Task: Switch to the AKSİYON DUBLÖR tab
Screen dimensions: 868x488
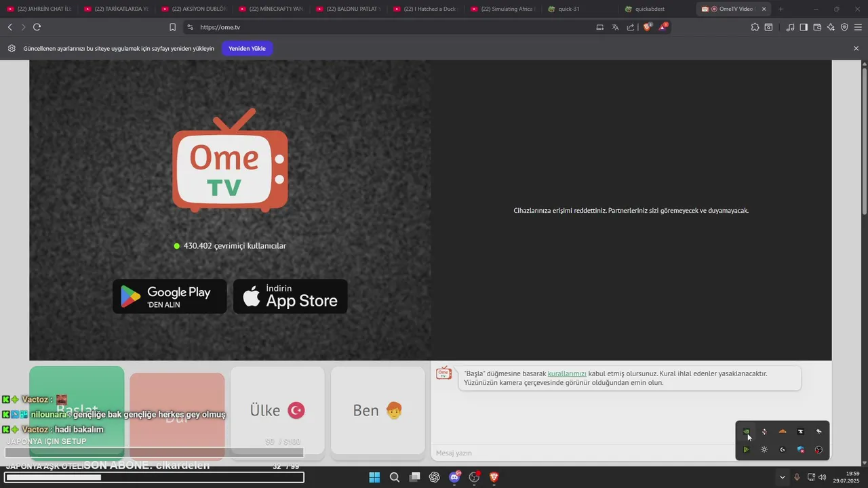Action: (x=193, y=9)
